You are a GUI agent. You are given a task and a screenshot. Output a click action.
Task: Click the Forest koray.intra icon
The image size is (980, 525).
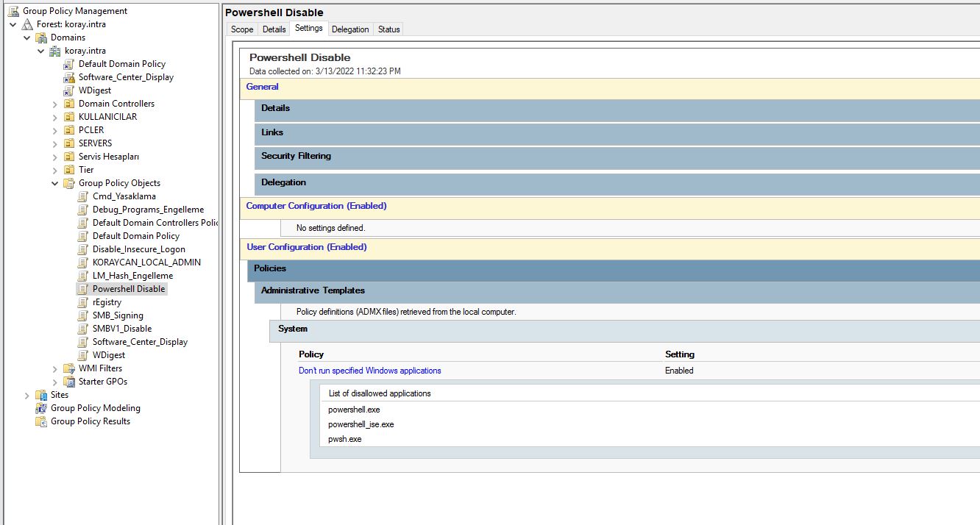(x=27, y=24)
